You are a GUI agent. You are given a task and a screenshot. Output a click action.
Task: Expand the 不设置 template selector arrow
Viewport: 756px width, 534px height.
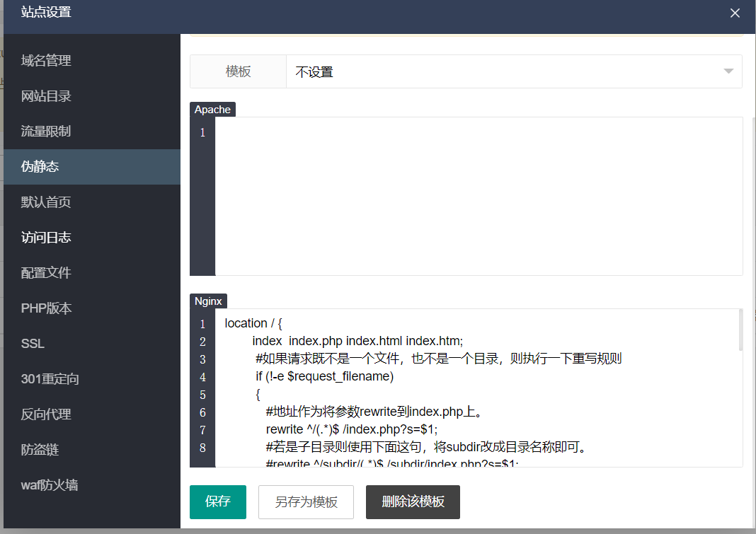728,71
